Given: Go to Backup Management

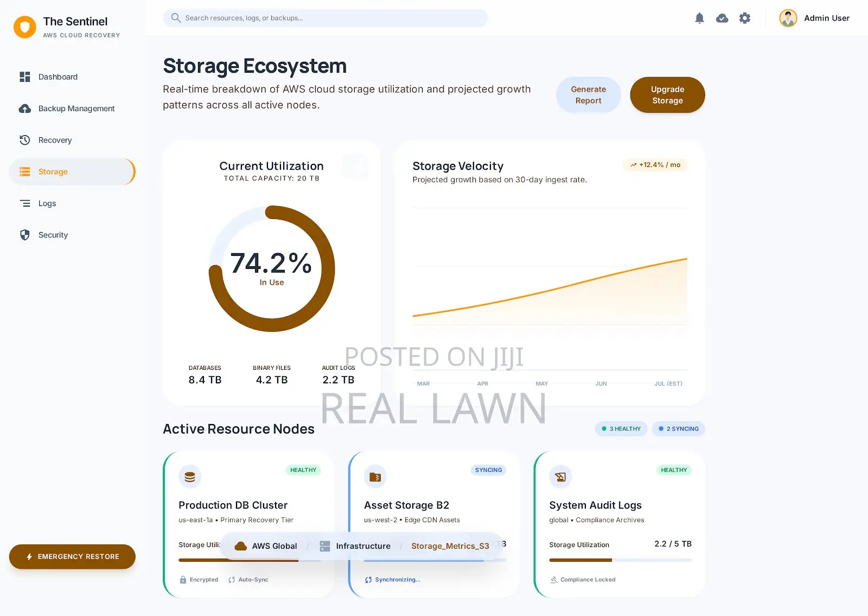Looking at the screenshot, I should pyautogui.click(x=72, y=108).
